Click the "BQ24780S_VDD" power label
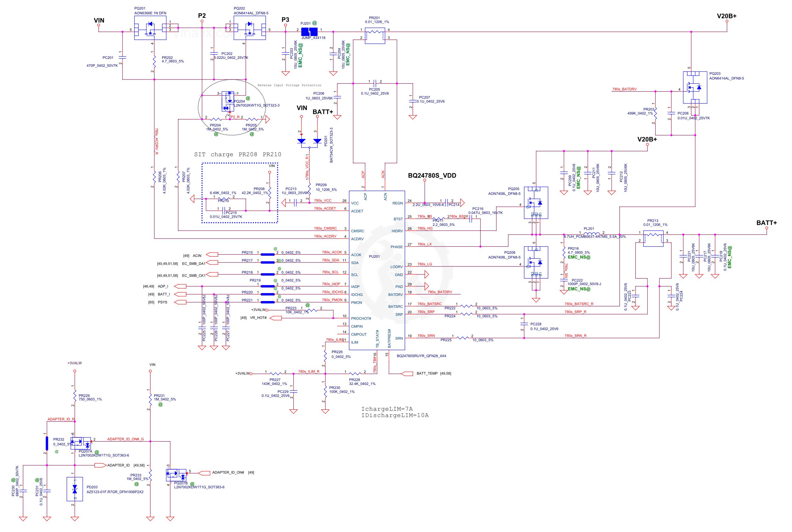 point(432,175)
